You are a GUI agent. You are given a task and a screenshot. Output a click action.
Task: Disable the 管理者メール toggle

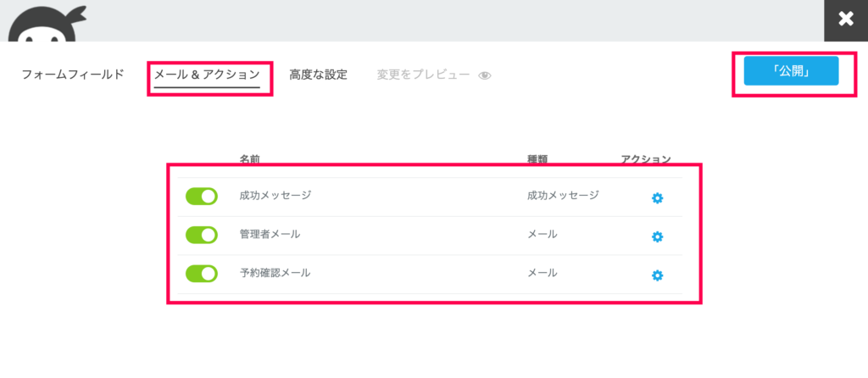202,235
